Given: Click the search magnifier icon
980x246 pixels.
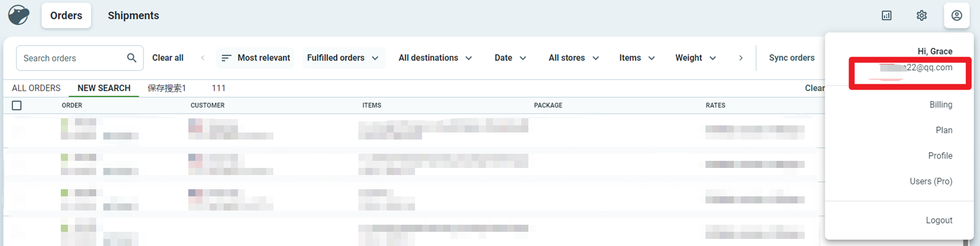Looking at the screenshot, I should pos(132,58).
